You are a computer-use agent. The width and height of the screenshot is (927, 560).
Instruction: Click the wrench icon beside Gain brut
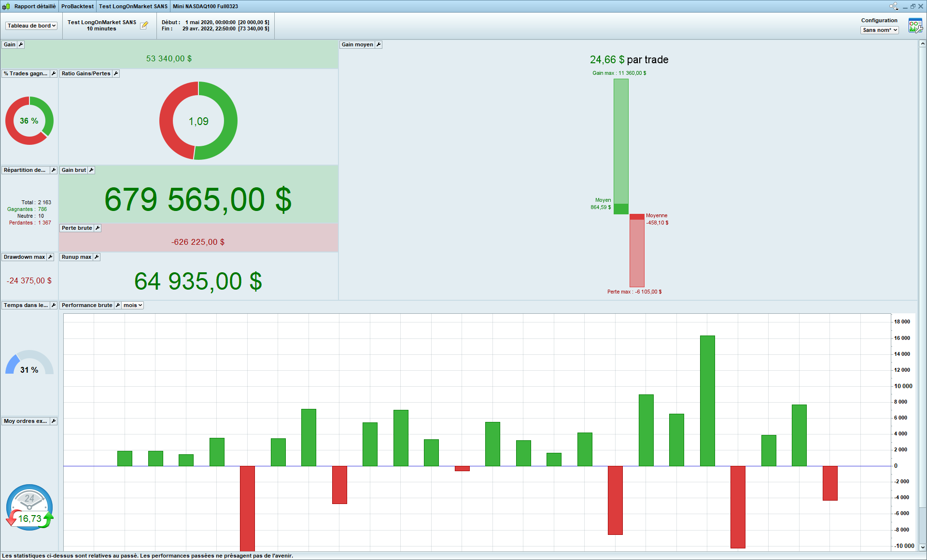point(91,170)
